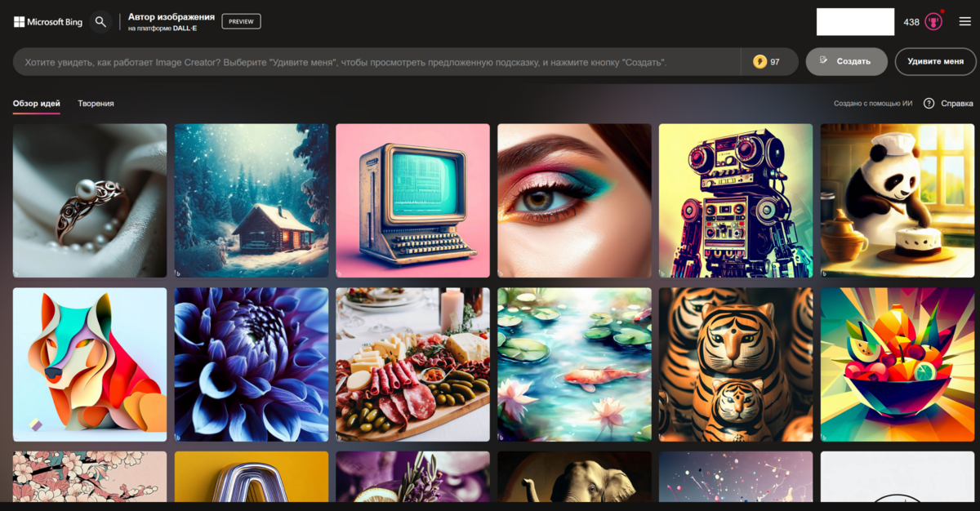Open the colorful eye makeup image
Viewport: 980px width, 511px height.
575,201
